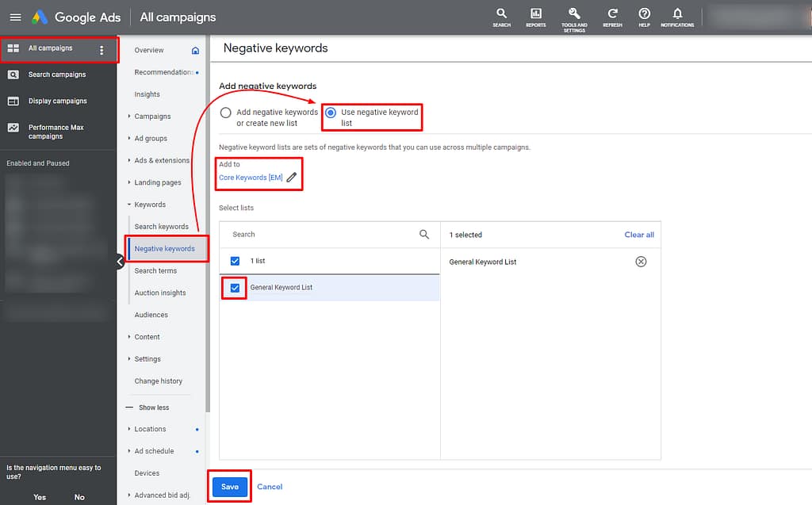This screenshot has height=505, width=812.
Task: Remove General Keyword List with X icon
Action: [641, 262]
